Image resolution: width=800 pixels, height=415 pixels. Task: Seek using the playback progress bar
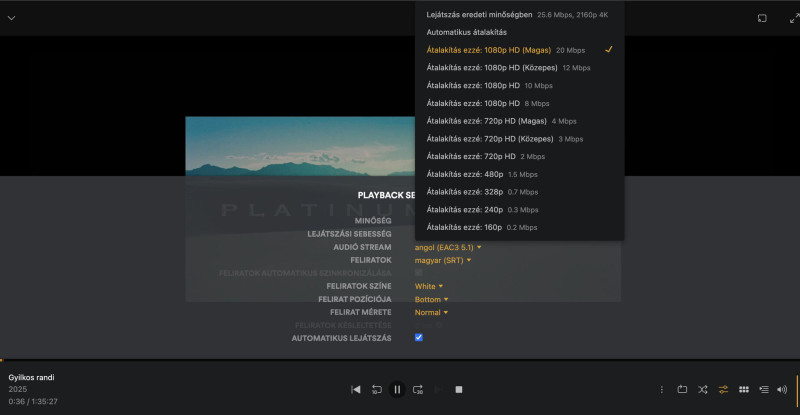pos(400,360)
